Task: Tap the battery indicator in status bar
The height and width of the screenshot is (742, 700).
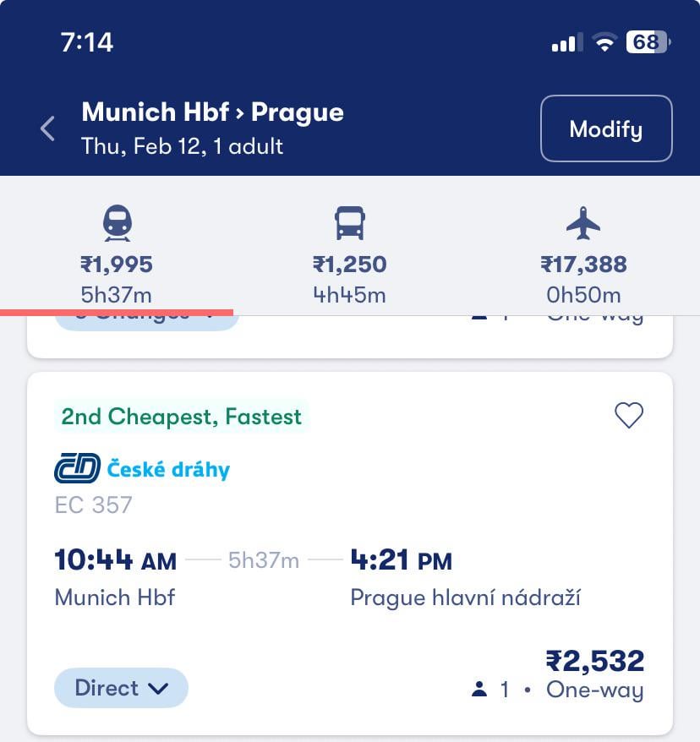Action: [x=647, y=42]
